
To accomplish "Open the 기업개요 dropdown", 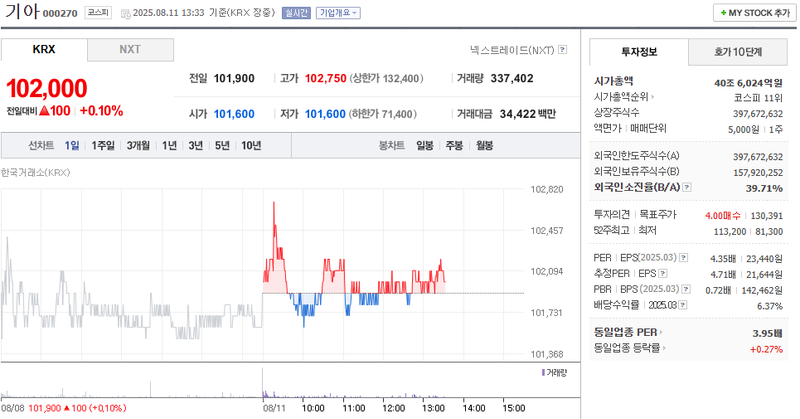I will (x=338, y=13).
